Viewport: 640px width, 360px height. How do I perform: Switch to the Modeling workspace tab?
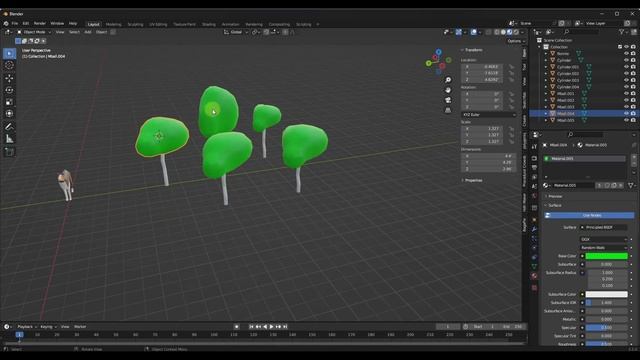point(113,24)
